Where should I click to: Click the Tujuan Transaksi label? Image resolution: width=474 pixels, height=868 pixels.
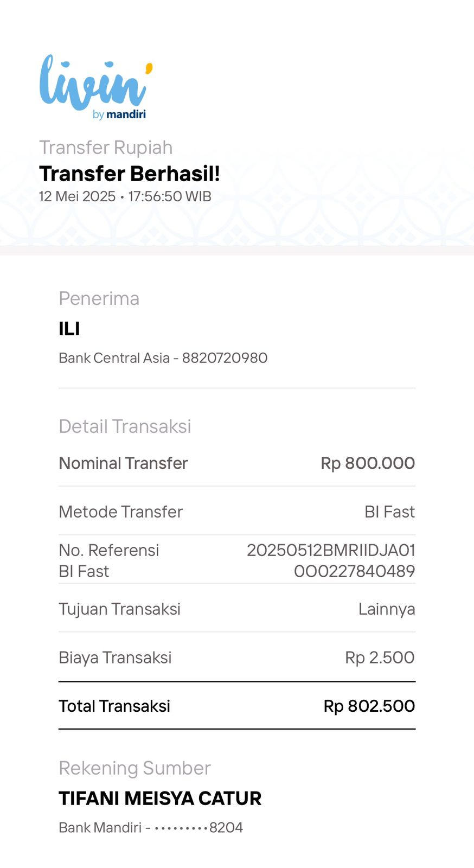click(119, 609)
